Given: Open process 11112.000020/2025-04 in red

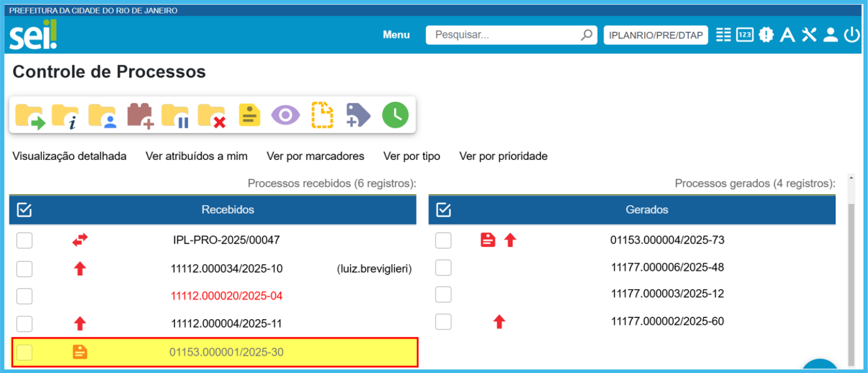Looking at the screenshot, I should point(227,296).
